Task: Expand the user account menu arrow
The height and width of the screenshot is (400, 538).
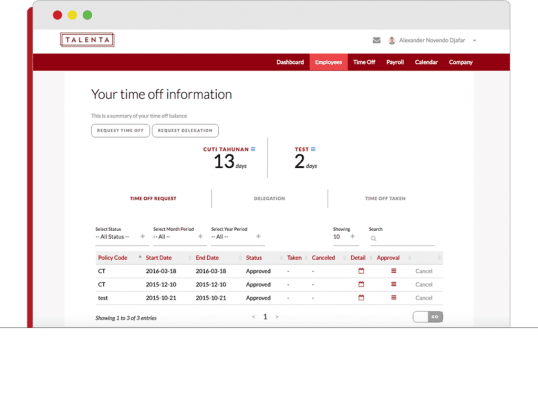Action: [475, 40]
